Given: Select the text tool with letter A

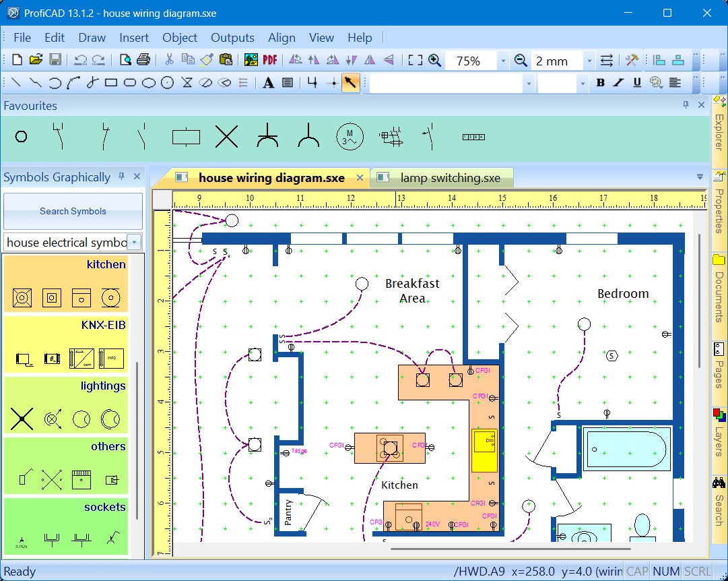Looking at the screenshot, I should [x=268, y=83].
